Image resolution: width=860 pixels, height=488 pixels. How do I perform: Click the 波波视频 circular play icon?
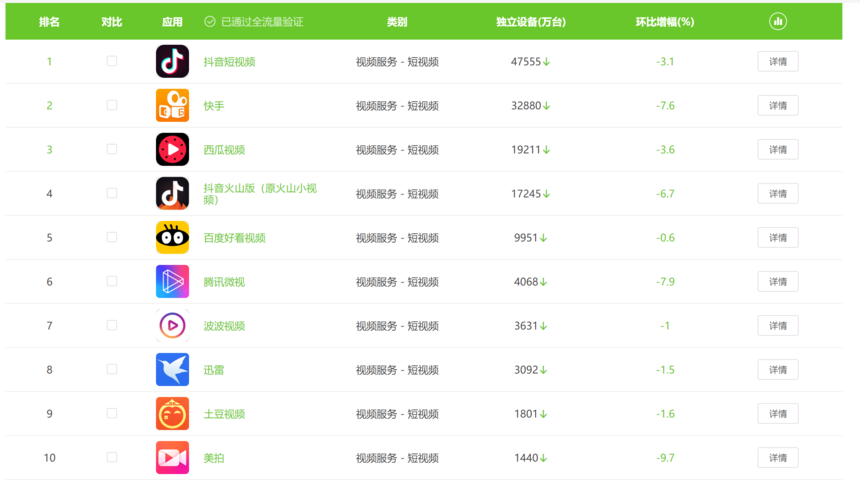click(172, 326)
